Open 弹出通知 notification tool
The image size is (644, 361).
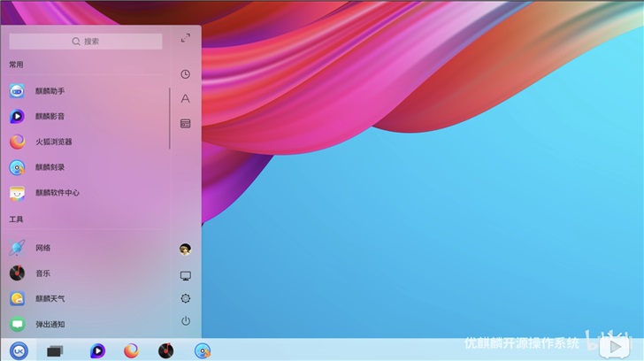click(x=49, y=325)
